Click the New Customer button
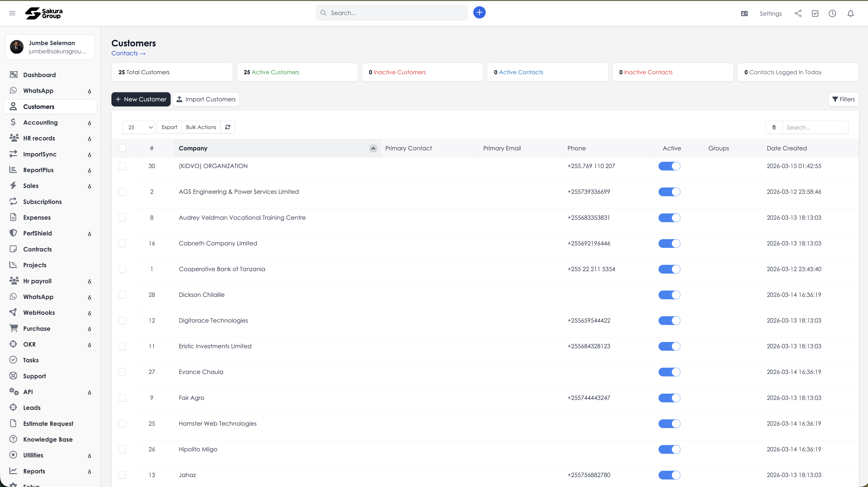 coord(141,99)
